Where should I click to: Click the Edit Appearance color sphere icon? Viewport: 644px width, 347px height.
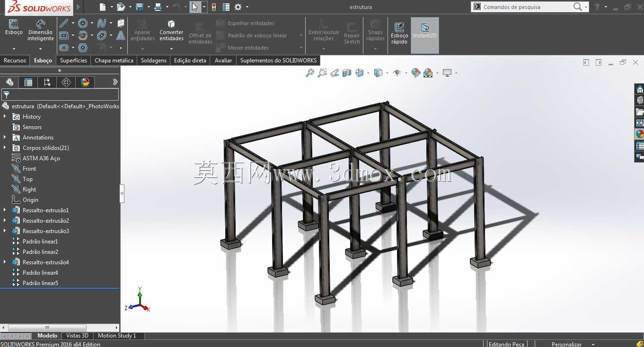point(416,73)
